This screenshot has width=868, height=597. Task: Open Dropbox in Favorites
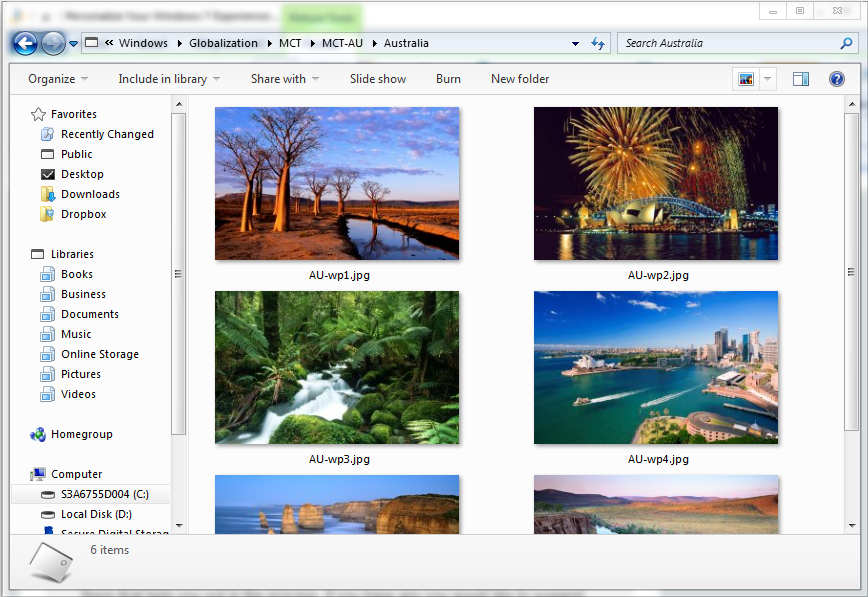pyautogui.click(x=83, y=214)
